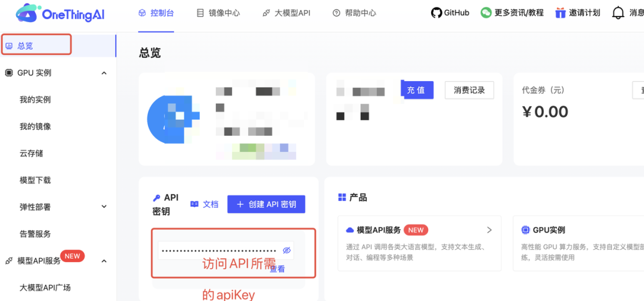Click the notification bell icon

[x=618, y=13]
